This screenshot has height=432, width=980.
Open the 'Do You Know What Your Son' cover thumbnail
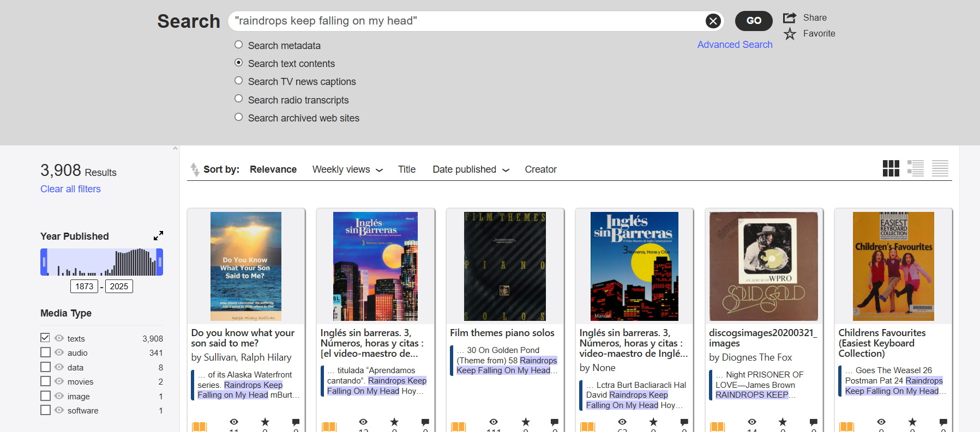pyautogui.click(x=246, y=266)
